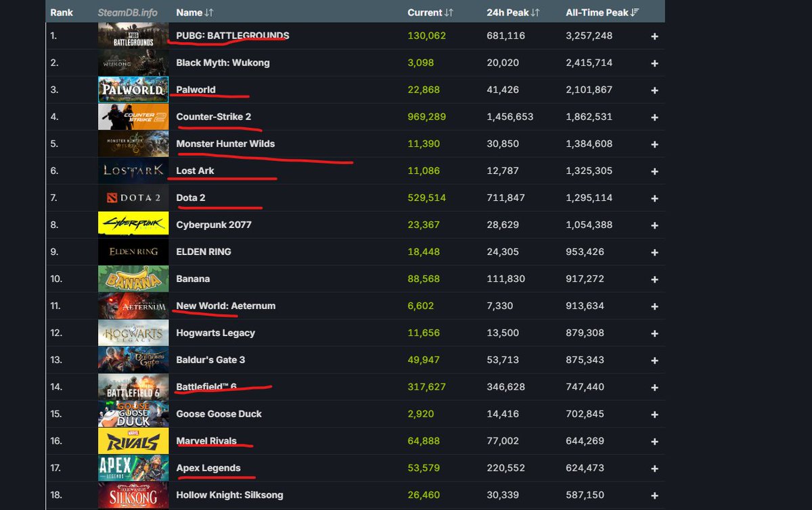Expand the Palworld row plus icon

[x=654, y=90]
